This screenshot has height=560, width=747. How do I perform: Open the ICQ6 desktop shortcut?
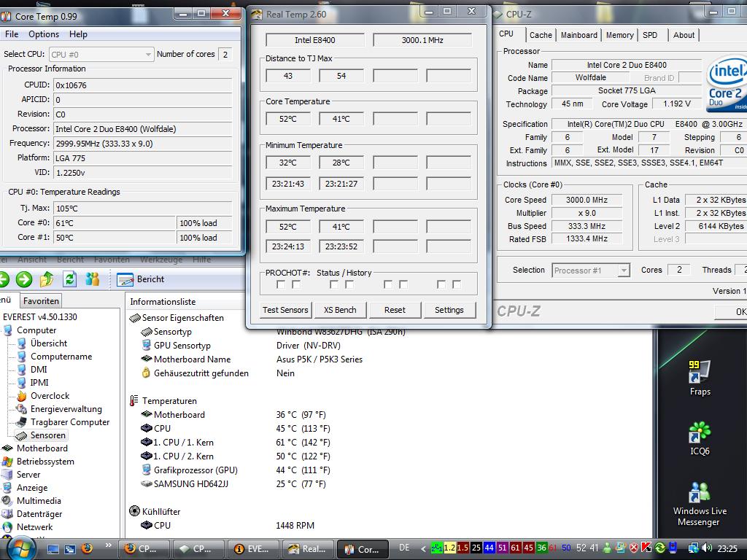pyautogui.click(x=700, y=438)
